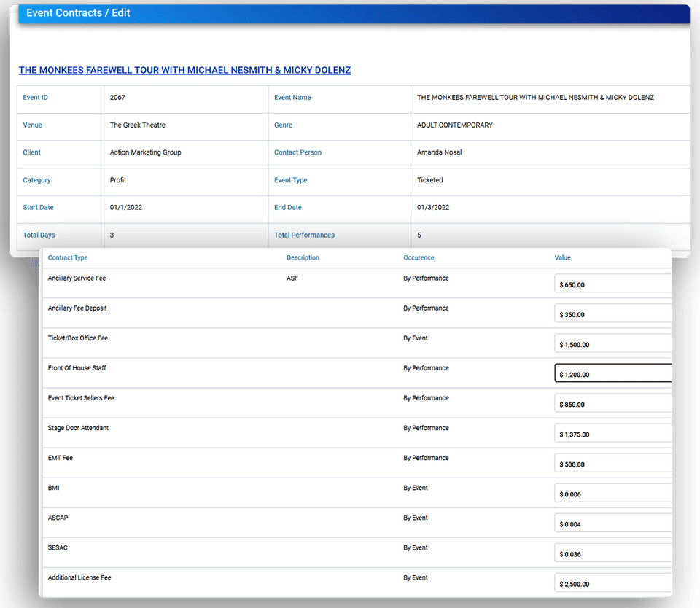This screenshot has height=608, width=700.
Task: Edit Ancillary Service Fee value $650.00
Action: click(613, 284)
